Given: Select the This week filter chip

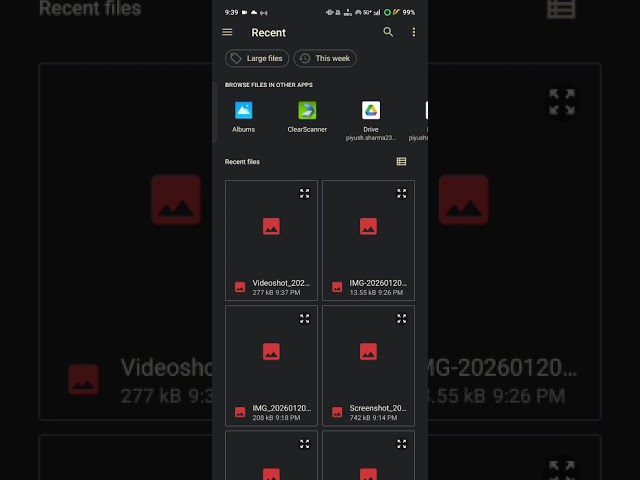Looking at the screenshot, I should (325, 58).
